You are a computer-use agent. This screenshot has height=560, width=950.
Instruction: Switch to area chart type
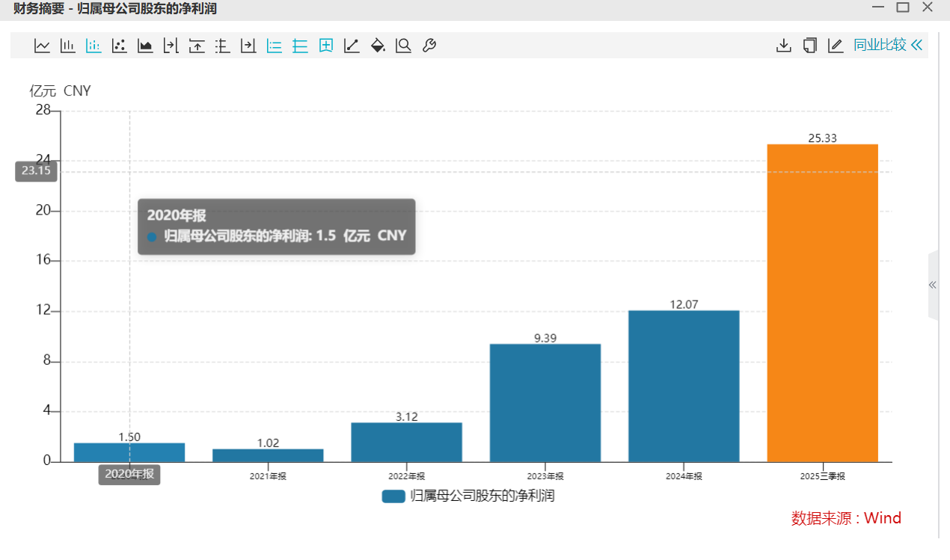[145, 46]
